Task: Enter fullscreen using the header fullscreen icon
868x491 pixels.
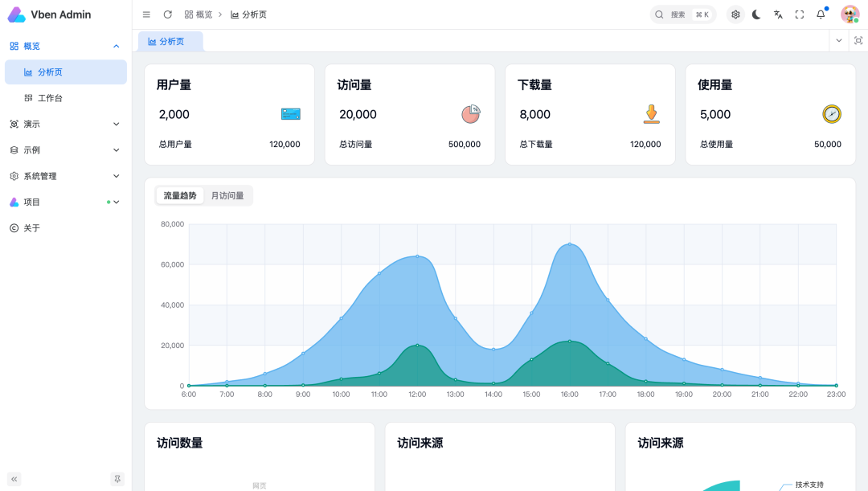Action: click(797, 14)
